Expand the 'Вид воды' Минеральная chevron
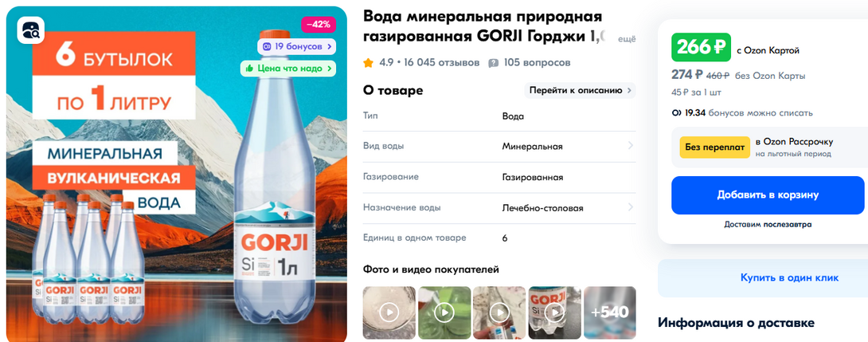Screen dimensions: 868x342 631,146
